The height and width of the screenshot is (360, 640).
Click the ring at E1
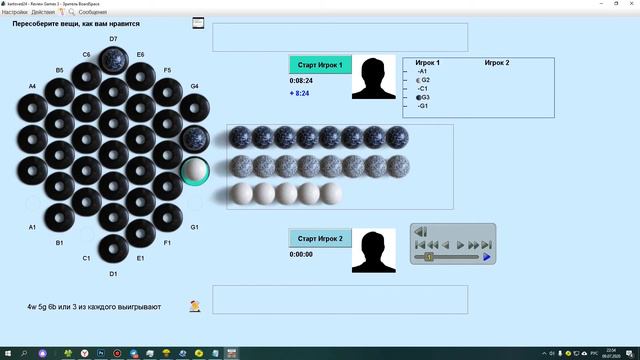[x=140, y=233]
